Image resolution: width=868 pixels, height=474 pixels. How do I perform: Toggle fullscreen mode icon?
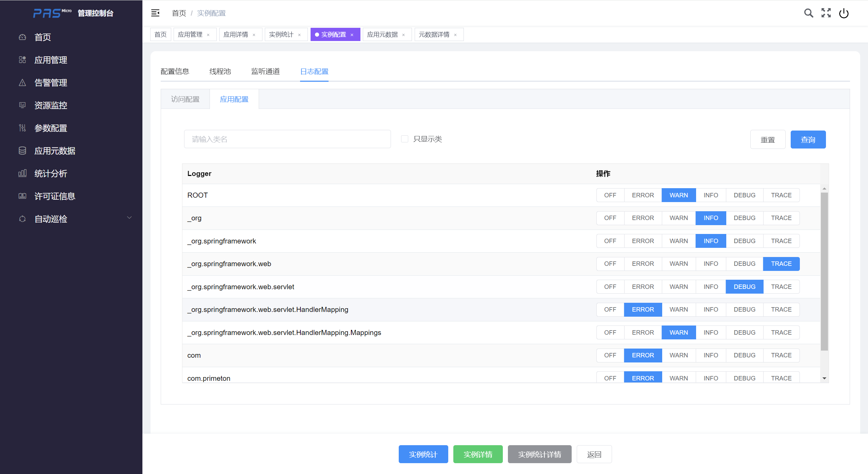click(x=826, y=13)
